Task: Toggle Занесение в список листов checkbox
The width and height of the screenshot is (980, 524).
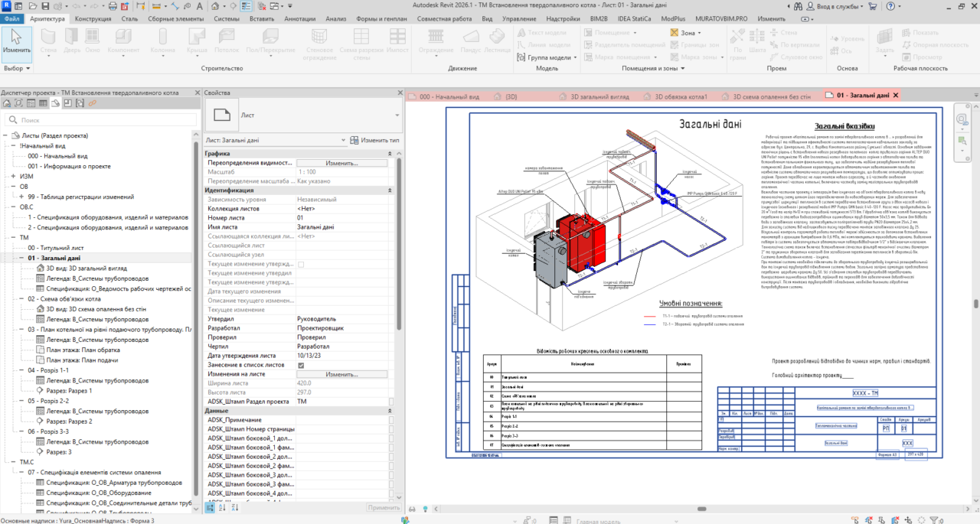Action: pos(301,365)
